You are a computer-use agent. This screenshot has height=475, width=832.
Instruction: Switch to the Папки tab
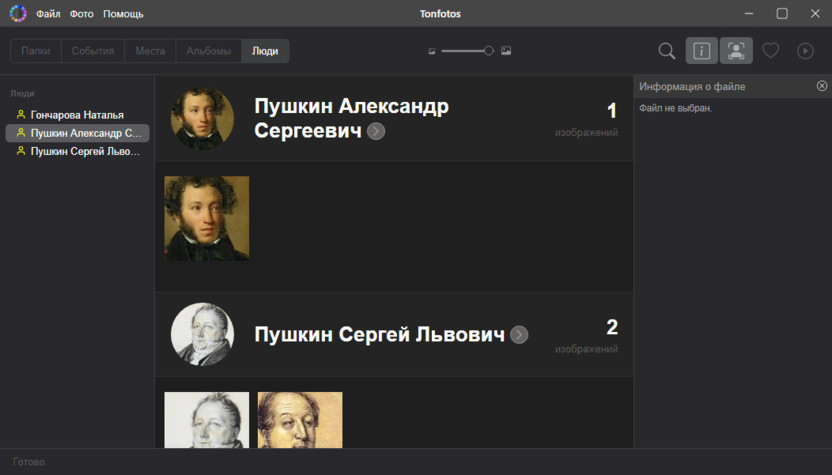click(x=36, y=51)
